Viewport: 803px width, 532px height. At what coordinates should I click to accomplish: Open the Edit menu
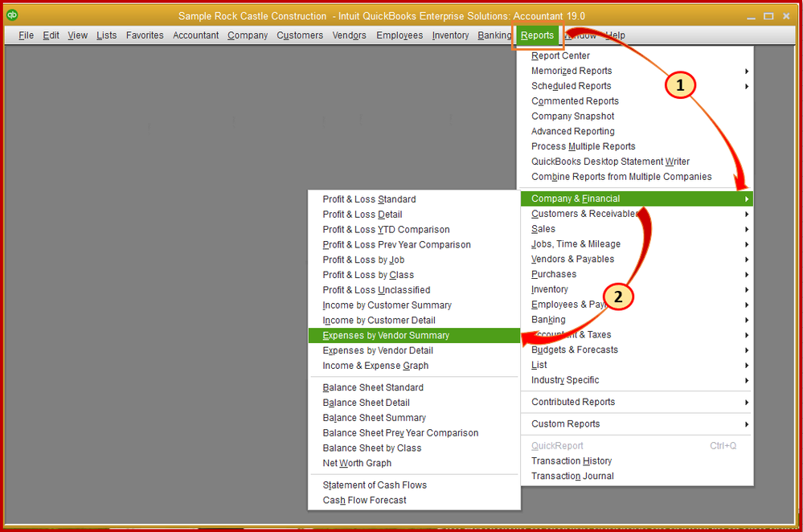51,35
